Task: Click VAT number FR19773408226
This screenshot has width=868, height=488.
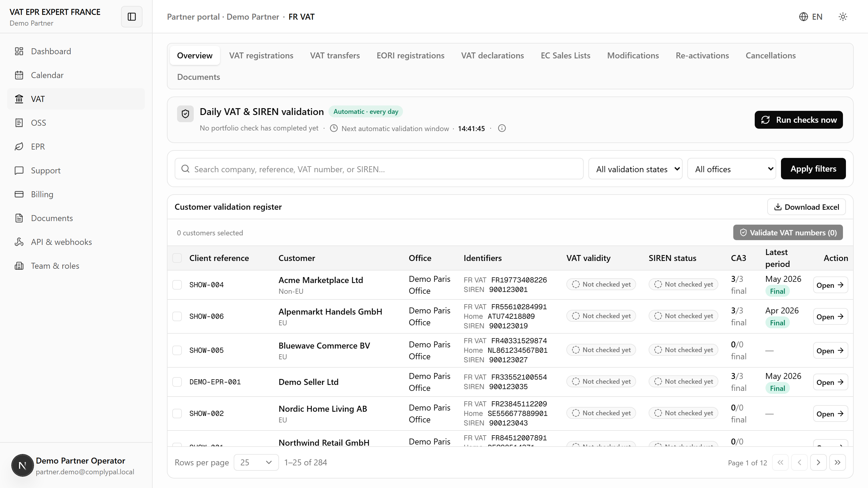Action: (x=519, y=280)
